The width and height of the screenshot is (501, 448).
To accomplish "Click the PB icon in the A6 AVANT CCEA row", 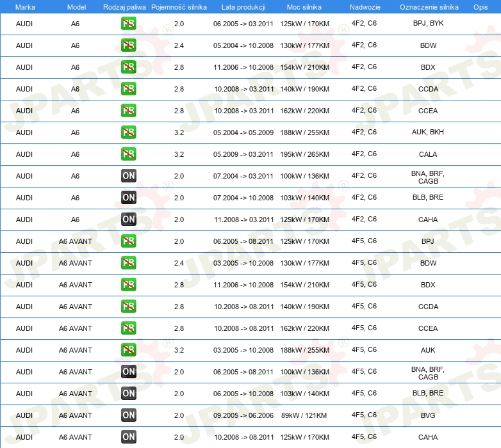I will click(x=129, y=328).
